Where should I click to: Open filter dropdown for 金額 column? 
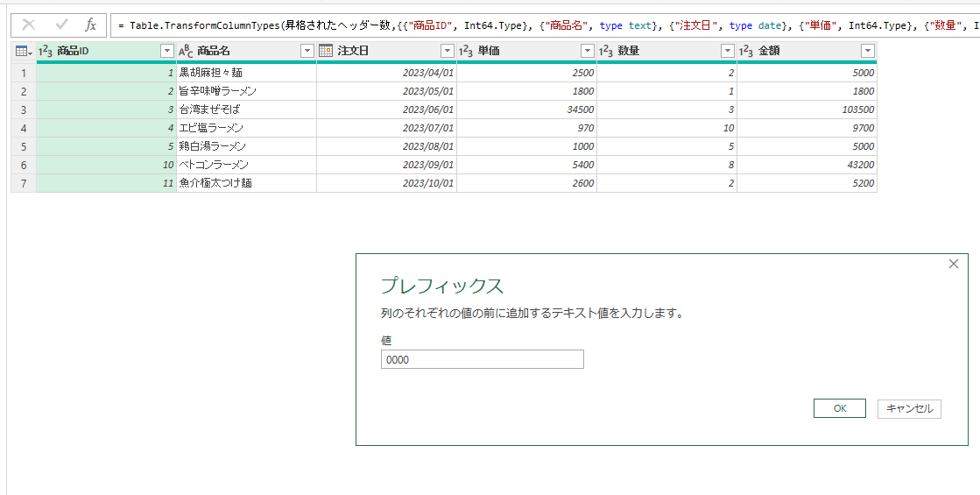pos(868,51)
